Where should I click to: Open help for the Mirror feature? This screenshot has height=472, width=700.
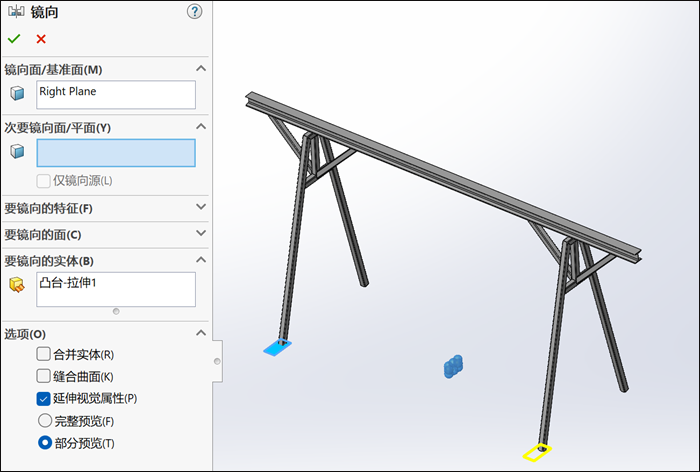click(x=194, y=12)
